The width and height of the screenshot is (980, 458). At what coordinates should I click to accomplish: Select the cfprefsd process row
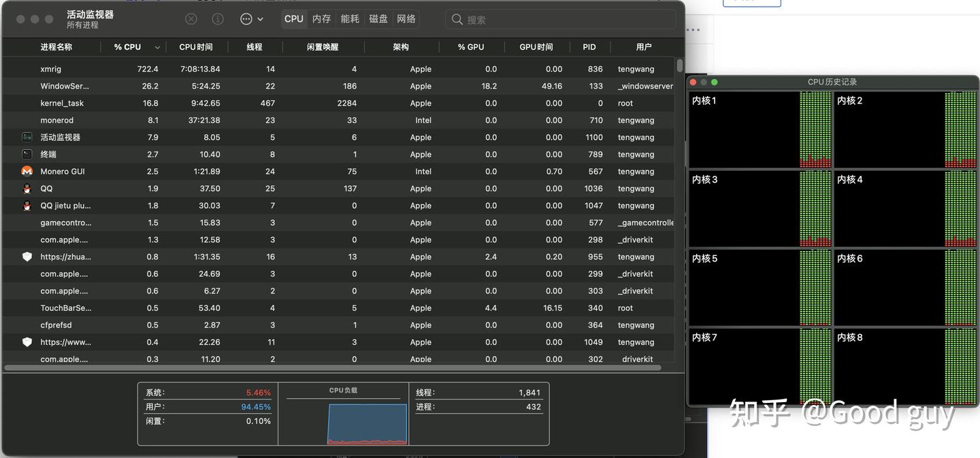click(339, 325)
